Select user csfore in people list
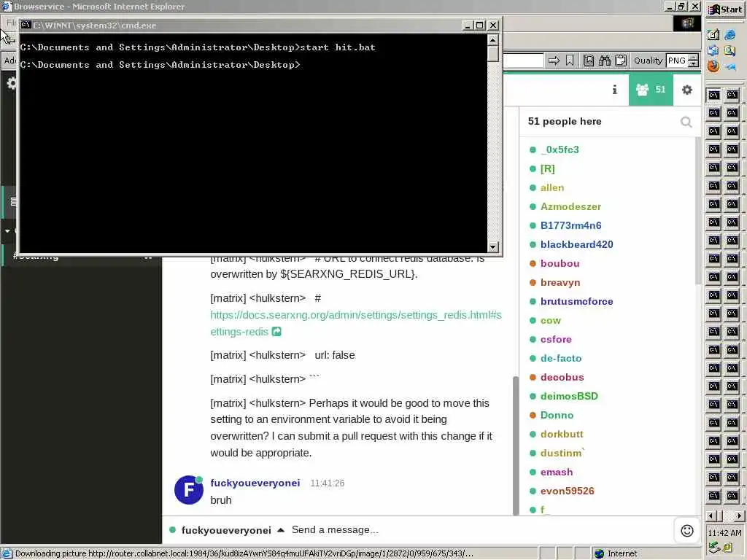This screenshot has width=747, height=560. (x=555, y=340)
